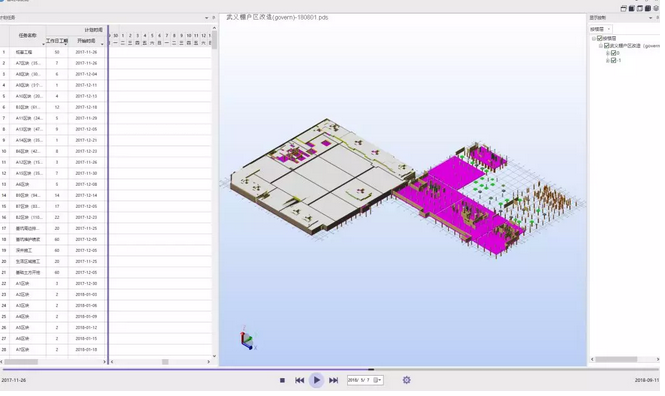665x396 pixels.
Task: Select the start date 2017-12-14 cell
Action: click(86, 195)
